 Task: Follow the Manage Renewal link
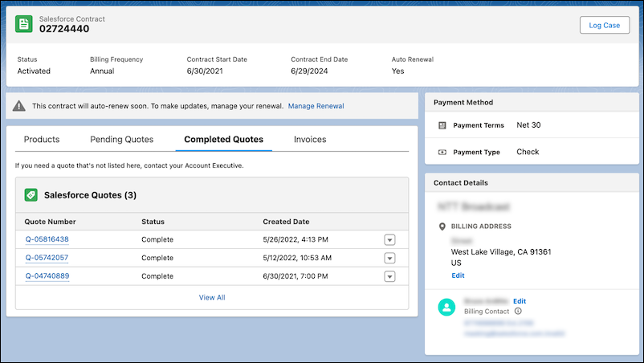(x=316, y=106)
